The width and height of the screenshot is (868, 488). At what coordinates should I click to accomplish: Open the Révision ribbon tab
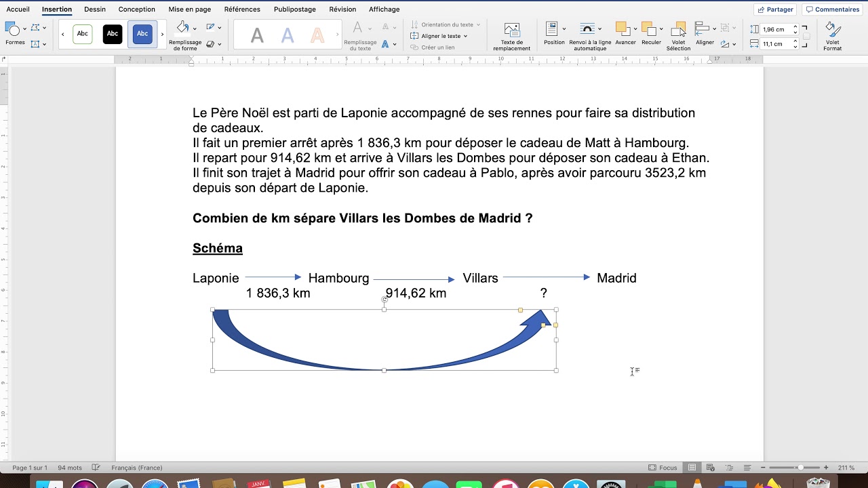[x=342, y=9]
